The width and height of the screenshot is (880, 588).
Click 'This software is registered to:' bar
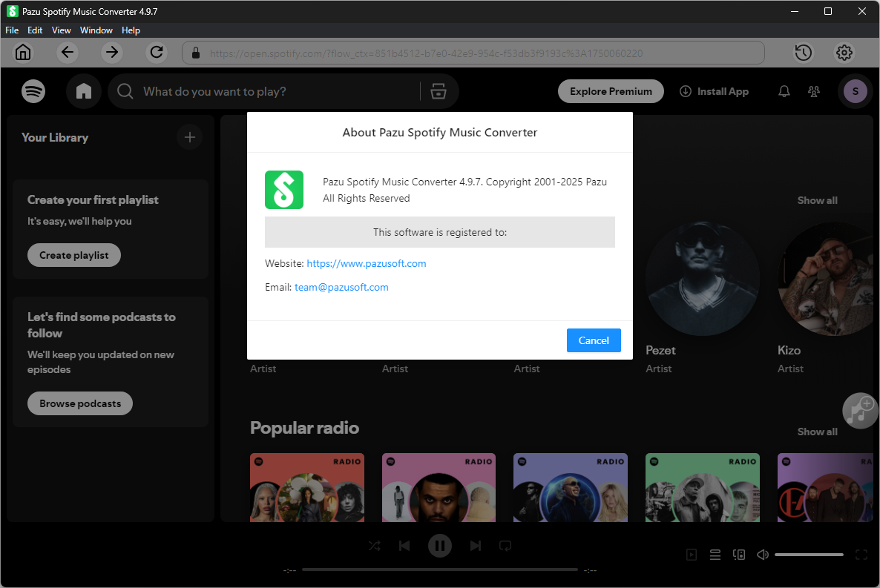pos(440,232)
